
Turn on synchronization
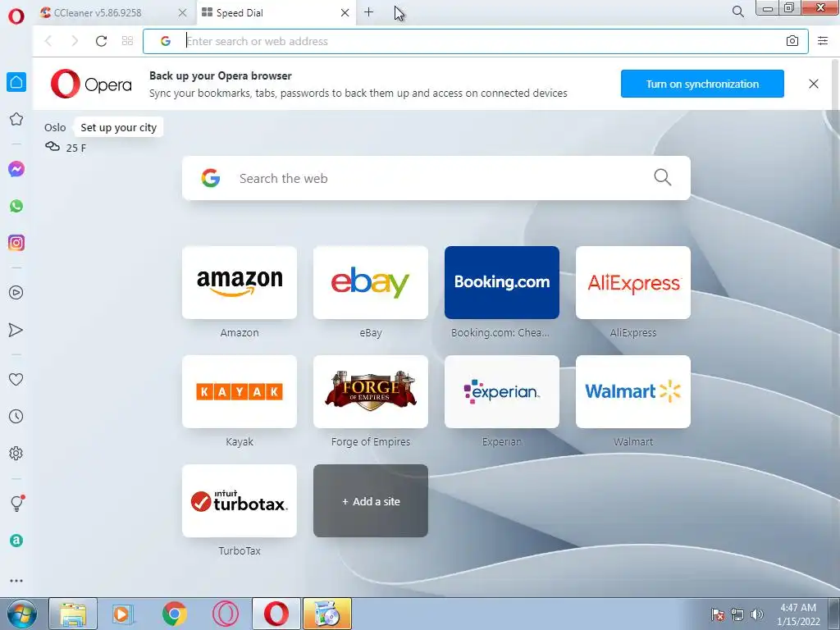click(702, 84)
